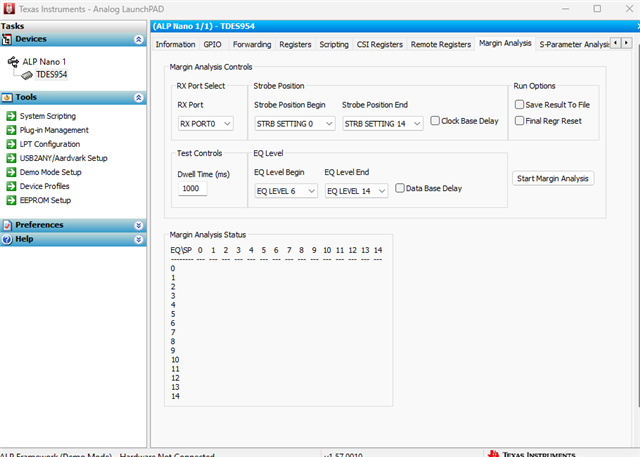Open Plug-in Management tool link
The width and height of the screenshot is (640, 457).
pyautogui.click(x=54, y=130)
